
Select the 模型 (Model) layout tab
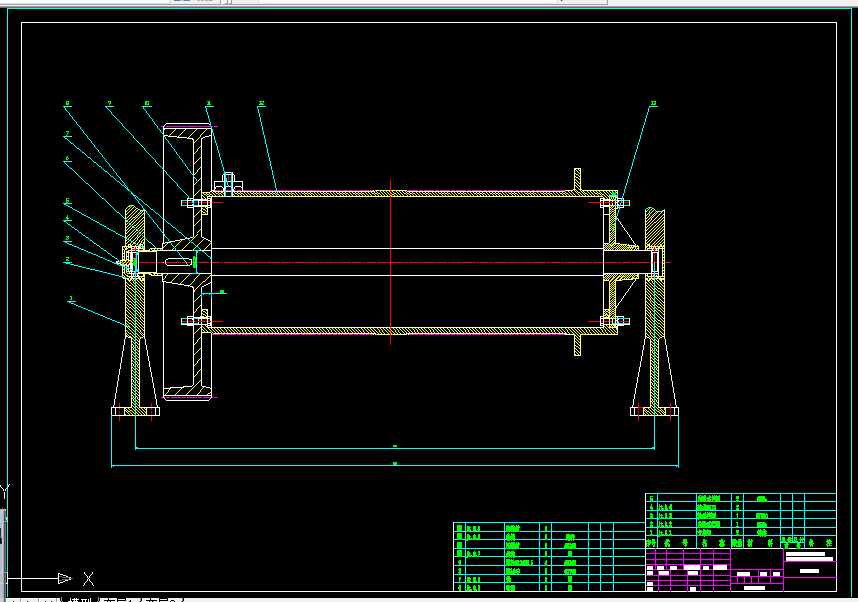coord(79,599)
